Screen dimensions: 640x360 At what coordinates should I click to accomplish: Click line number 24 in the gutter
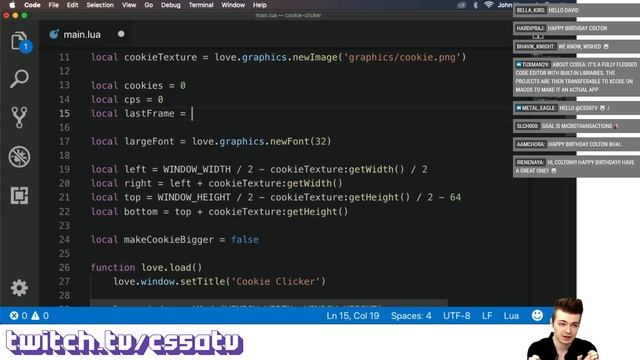tap(64, 239)
